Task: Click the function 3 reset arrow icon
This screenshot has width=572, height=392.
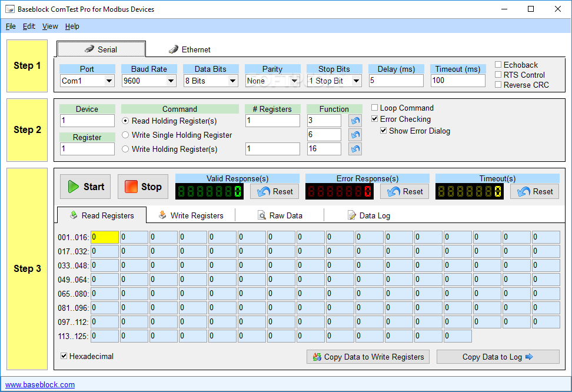Action: click(355, 121)
